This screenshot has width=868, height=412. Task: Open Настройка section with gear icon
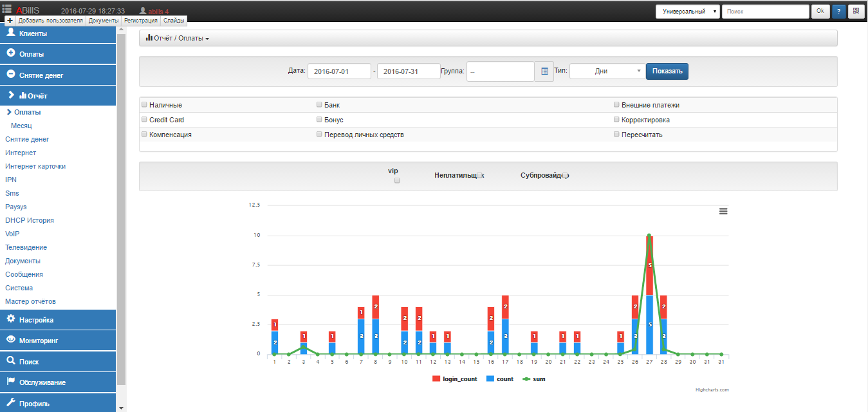tap(58, 320)
